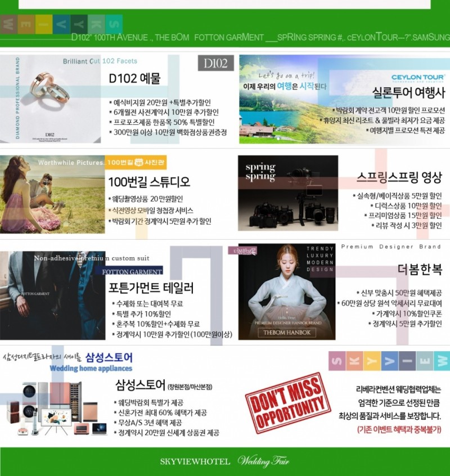Click the CEYLON TOUR logo

tap(418, 78)
